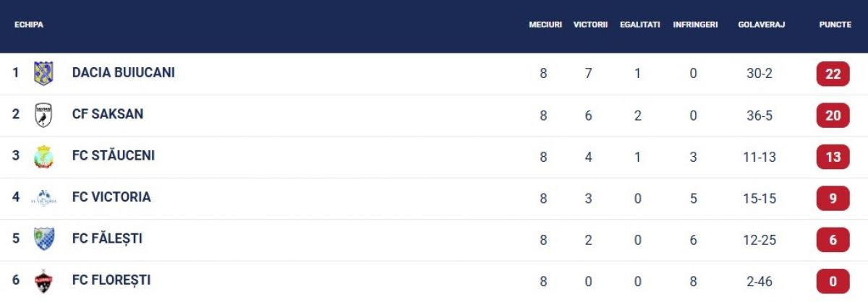Select FC STĂUCENI team name
Image resolution: width=868 pixels, height=302 pixels.
114,155
